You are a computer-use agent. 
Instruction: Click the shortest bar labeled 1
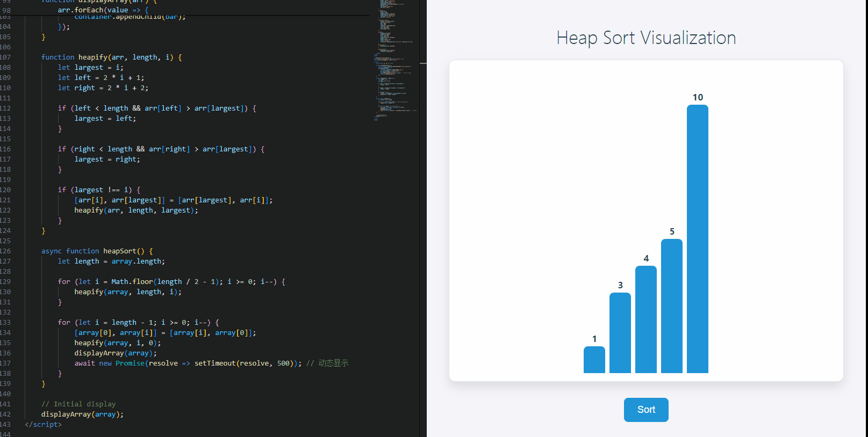pyautogui.click(x=594, y=360)
